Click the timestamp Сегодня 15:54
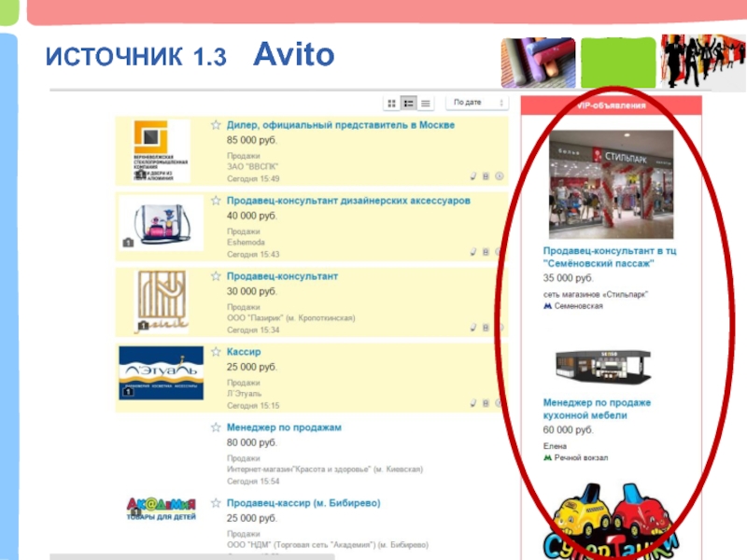Viewport: 747px width, 560px height. tap(253, 482)
